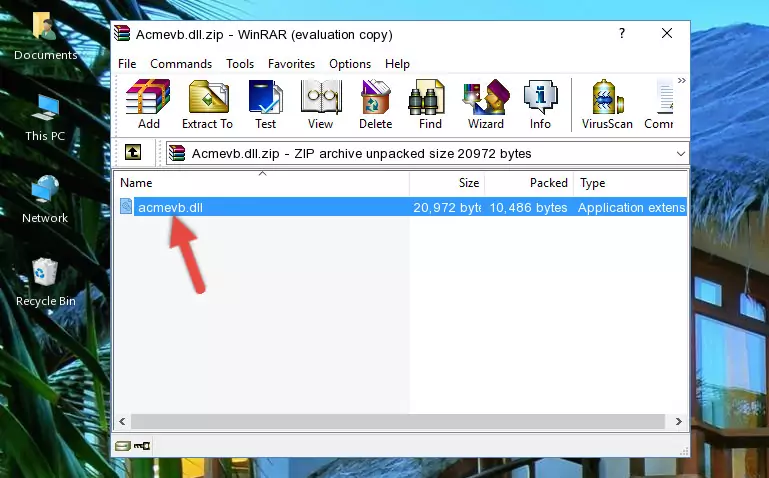
Task: Open Extract To from the toolbar
Action: click(207, 104)
